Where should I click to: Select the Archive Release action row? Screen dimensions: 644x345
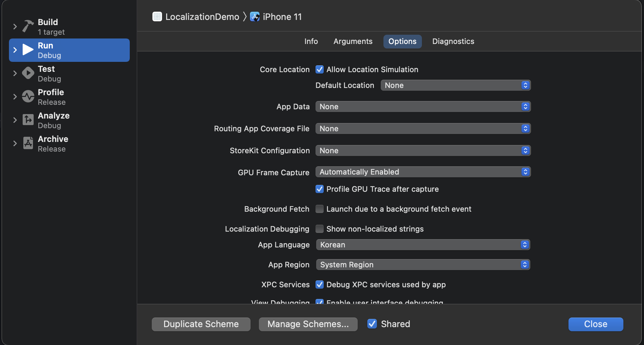pos(69,144)
